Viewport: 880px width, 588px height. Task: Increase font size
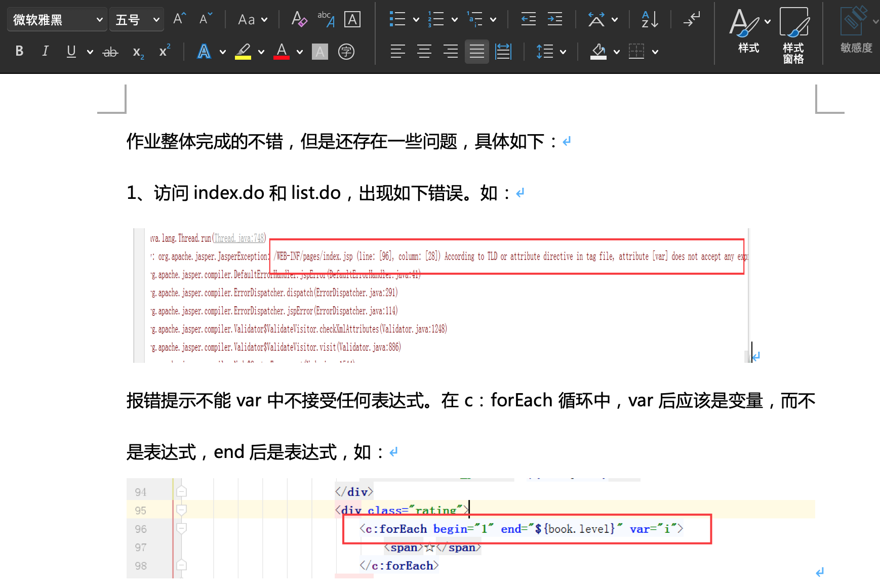(x=179, y=19)
